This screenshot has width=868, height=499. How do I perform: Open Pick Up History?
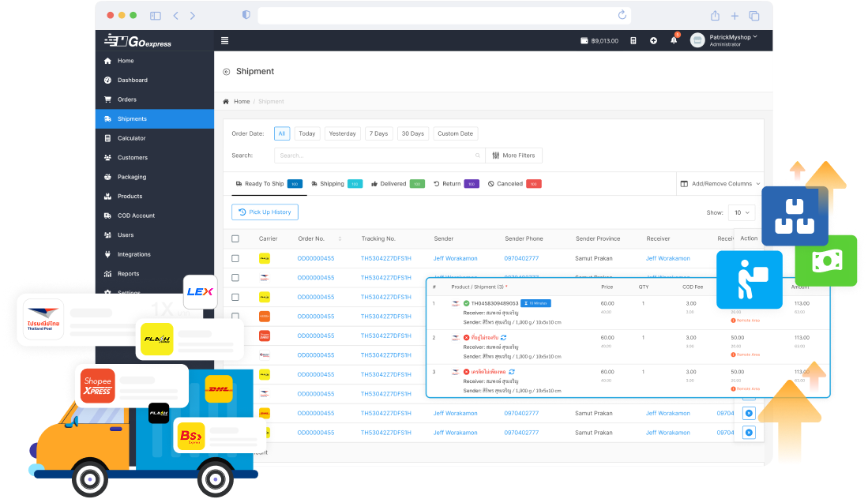coord(265,212)
